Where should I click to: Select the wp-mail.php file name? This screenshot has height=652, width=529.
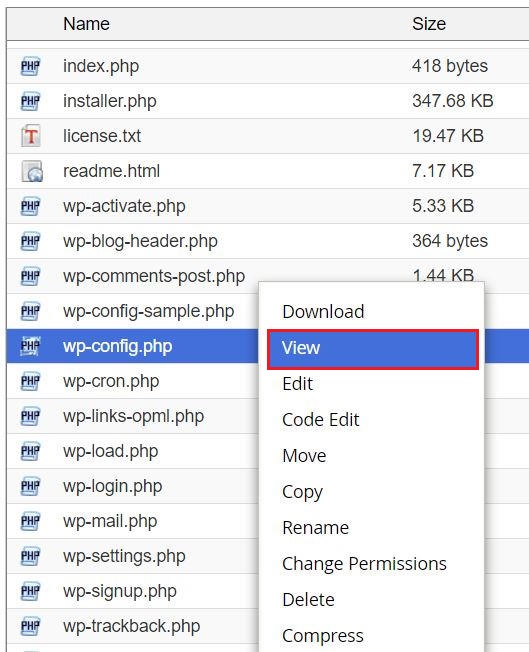(110, 521)
